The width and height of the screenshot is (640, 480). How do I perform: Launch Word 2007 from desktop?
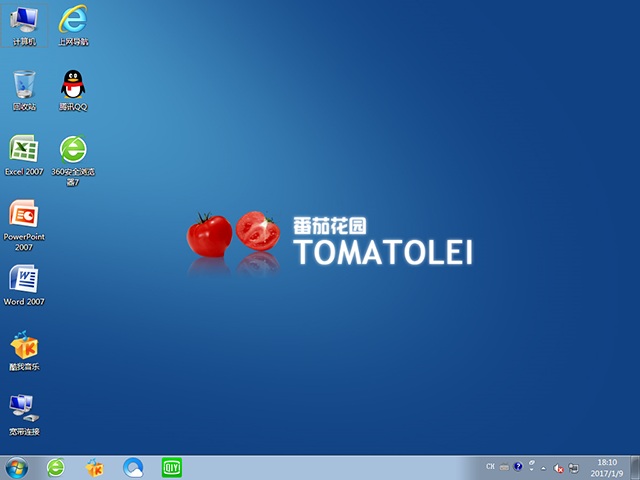pos(24,281)
